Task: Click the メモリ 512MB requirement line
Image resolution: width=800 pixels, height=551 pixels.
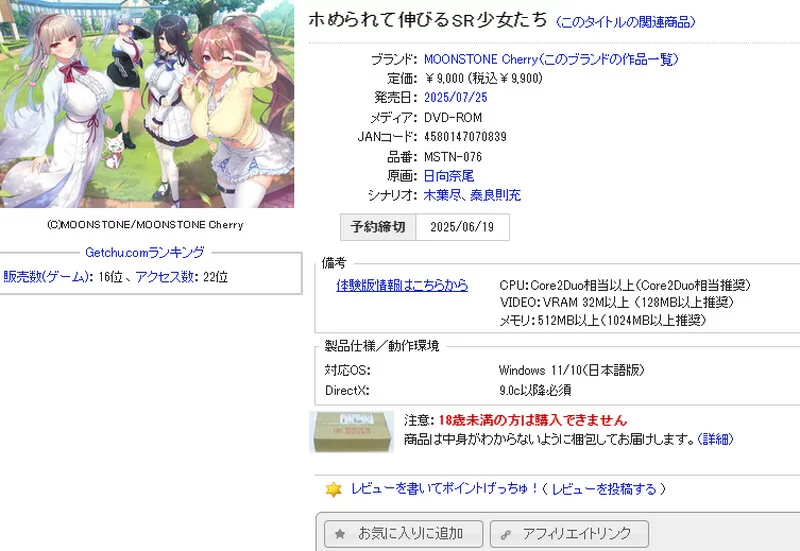Action: tap(603, 320)
